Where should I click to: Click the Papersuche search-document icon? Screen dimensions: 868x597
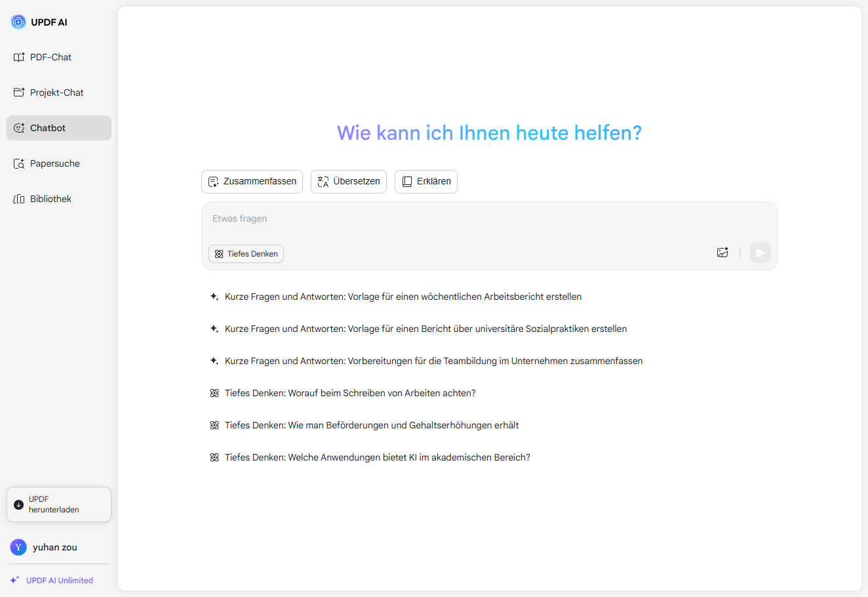click(19, 163)
